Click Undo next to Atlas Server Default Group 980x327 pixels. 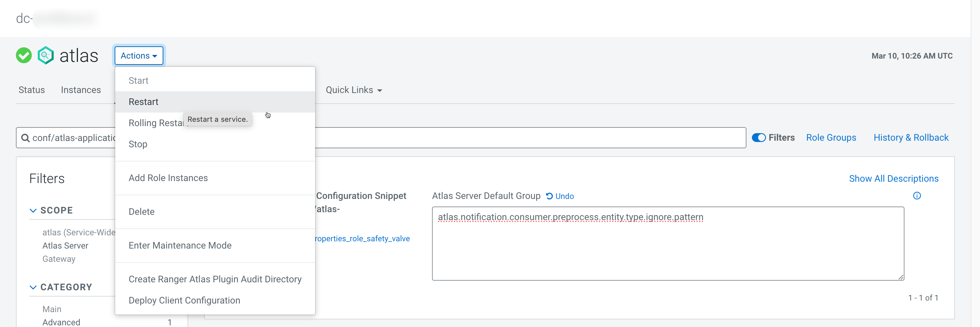point(560,196)
